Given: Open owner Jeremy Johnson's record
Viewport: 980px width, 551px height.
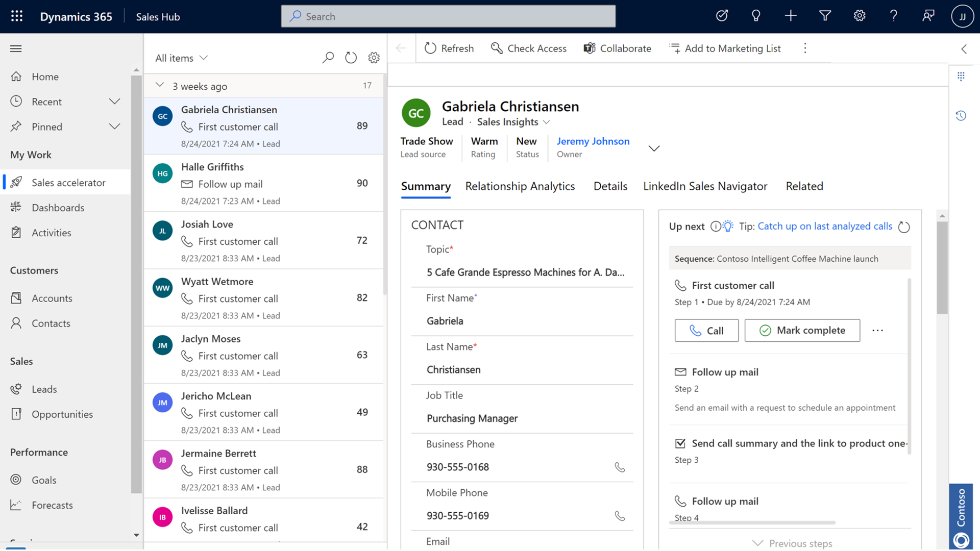Looking at the screenshot, I should [593, 141].
